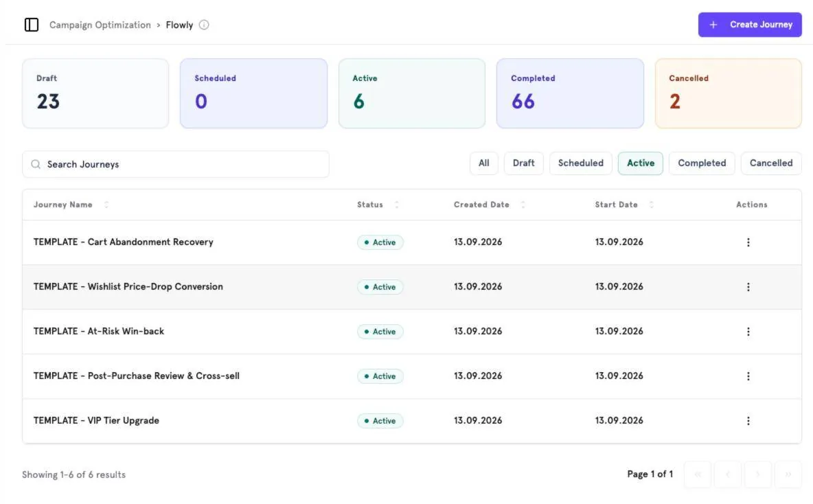Click the Search Journeys input field
The image size is (813, 504).
click(176, 164)
